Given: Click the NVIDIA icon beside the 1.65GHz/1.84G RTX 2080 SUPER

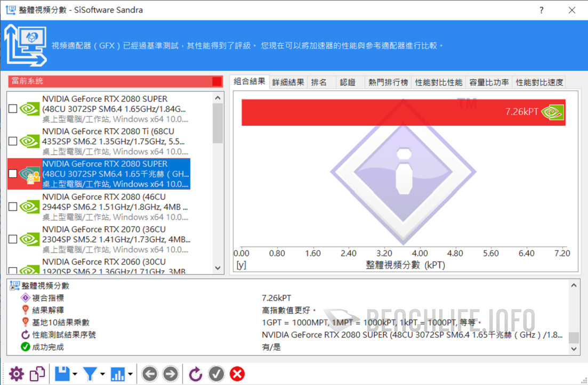Looking at the screenshot, I should click(x=30, y=109).
